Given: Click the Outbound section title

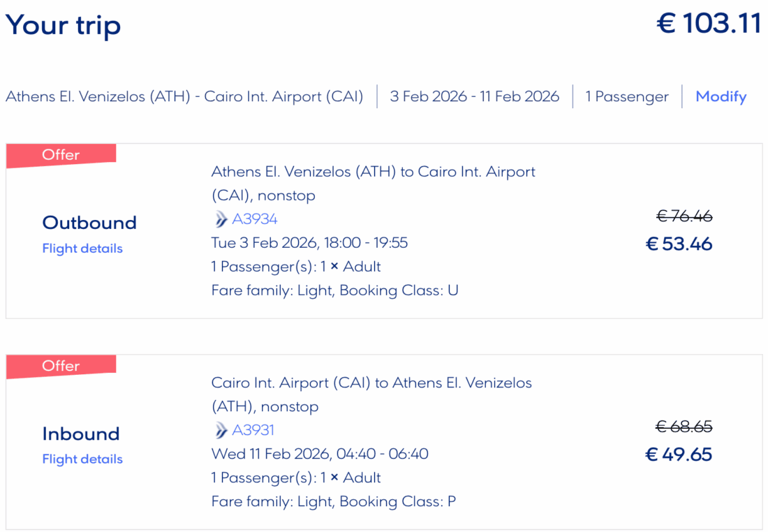Looking at the screenshot, I should click(89, 223).
